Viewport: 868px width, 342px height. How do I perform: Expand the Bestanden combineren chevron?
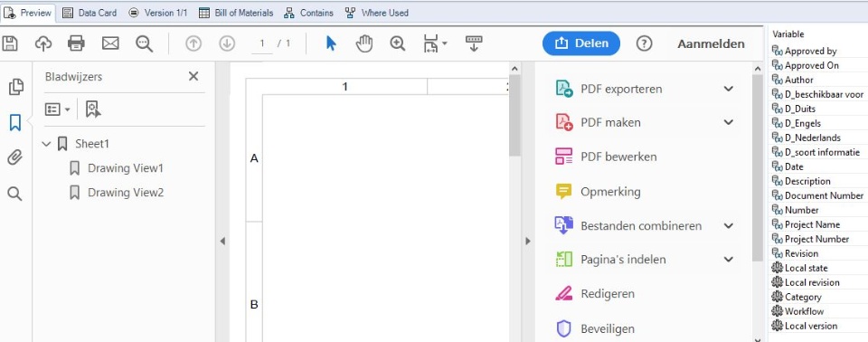click(x=729, y=225)
